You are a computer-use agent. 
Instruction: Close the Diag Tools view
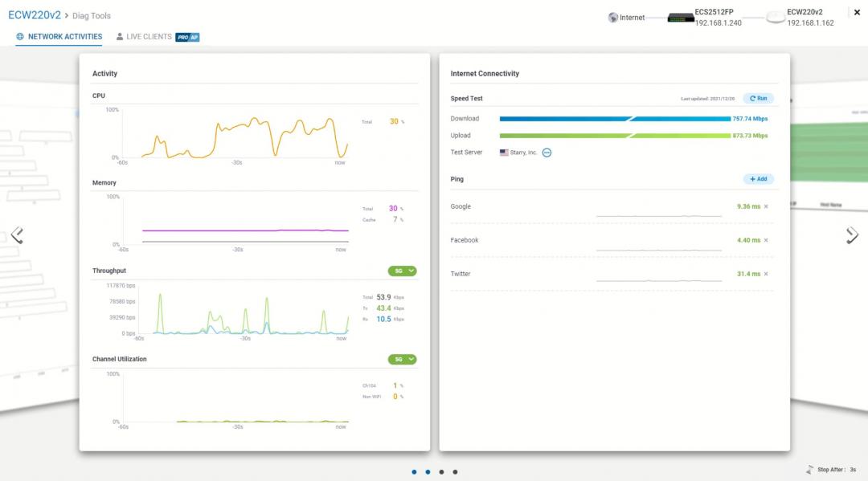(x=857, y=12)
